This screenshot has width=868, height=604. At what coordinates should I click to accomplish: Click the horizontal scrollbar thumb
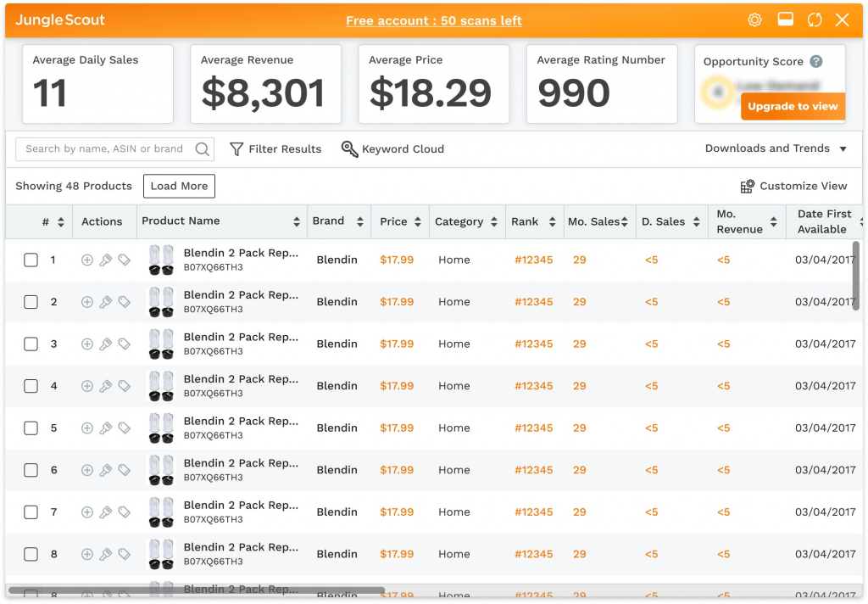(197, 590)
